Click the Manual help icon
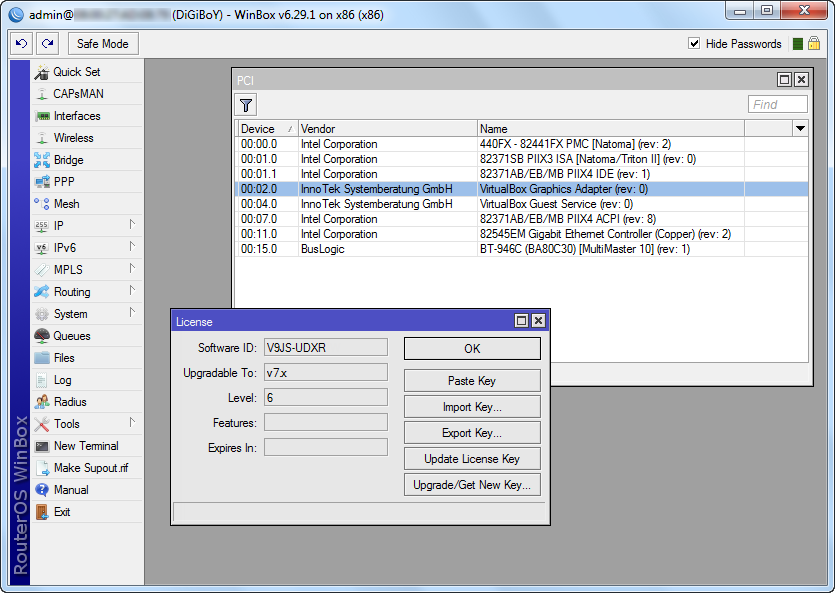The image size is (835, 593). point(42,490)
